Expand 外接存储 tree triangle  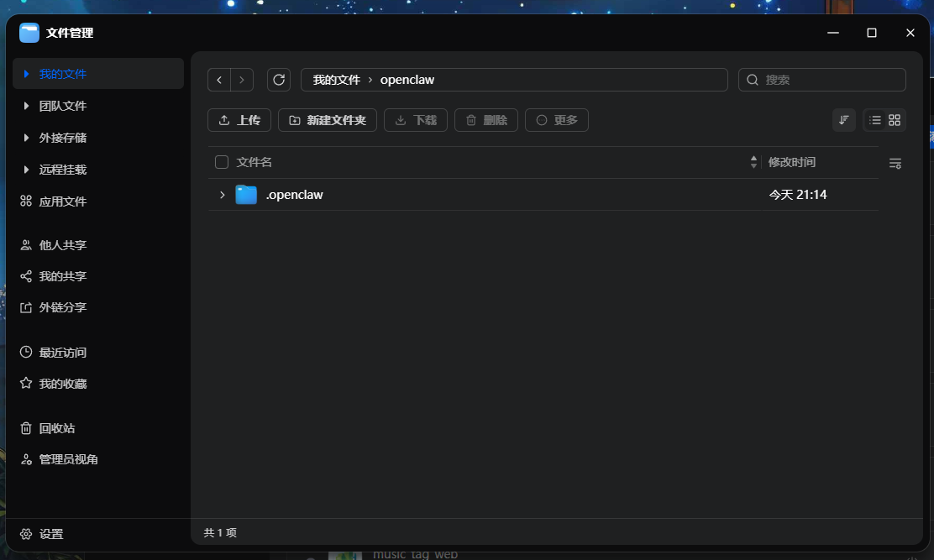tap(26, 138)
